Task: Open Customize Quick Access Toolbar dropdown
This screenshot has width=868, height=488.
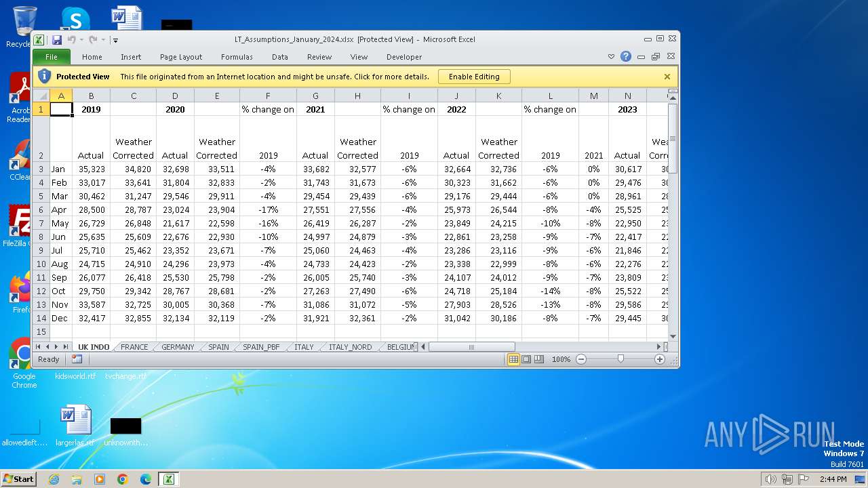Action: tap(115, 40)
